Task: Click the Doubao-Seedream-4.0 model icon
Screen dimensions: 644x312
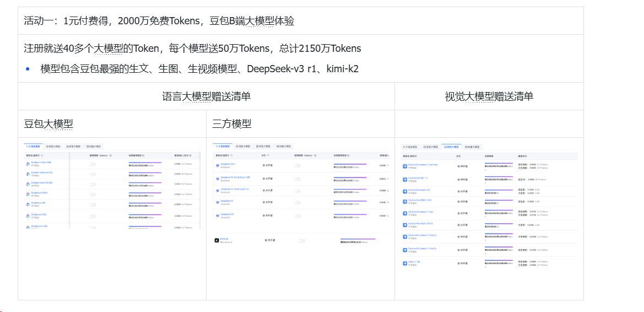Action: 405,192
